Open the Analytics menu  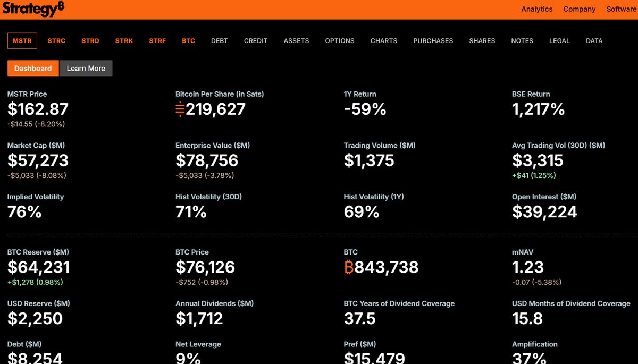point(536,9)
